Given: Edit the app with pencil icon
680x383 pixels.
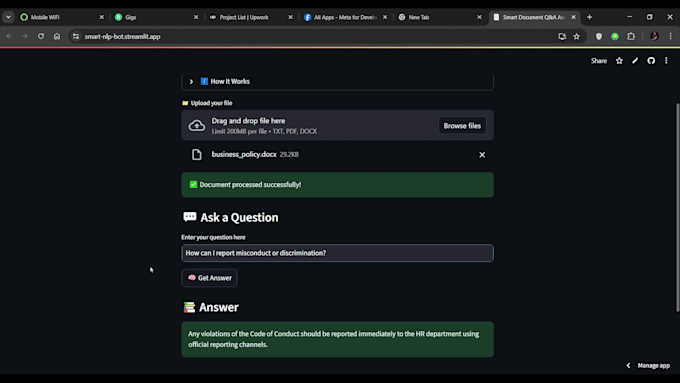Looking at the screenshot, I should 635,61.
